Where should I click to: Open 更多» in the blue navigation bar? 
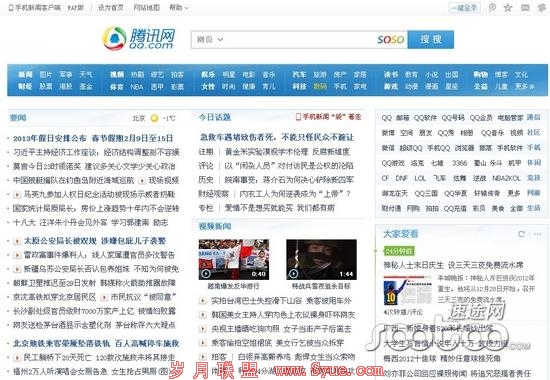point(524,86)
